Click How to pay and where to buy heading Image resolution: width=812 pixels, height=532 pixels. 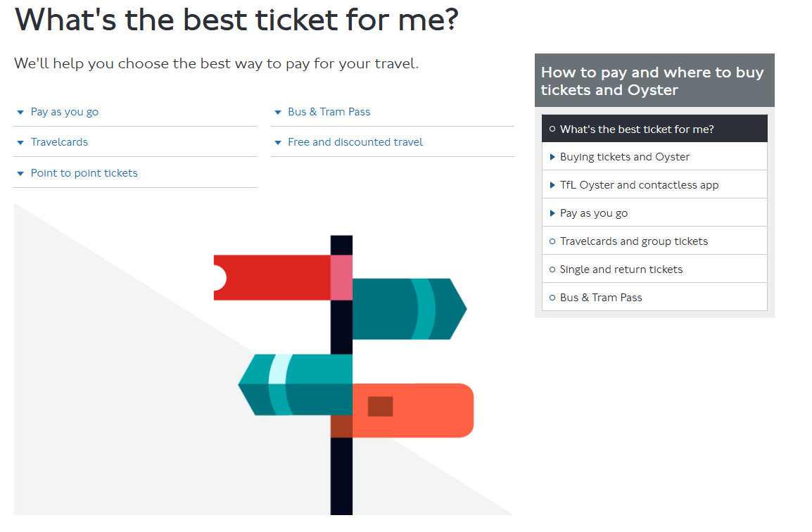[652, 81]
